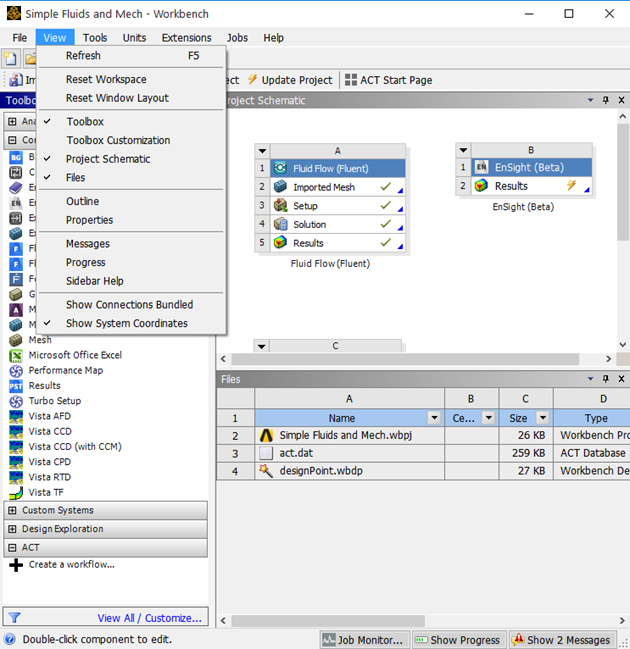This screenshot has width=630, height=649.
Task: Toggle Show System Coordinates menu option
Action: click(126, 323)
